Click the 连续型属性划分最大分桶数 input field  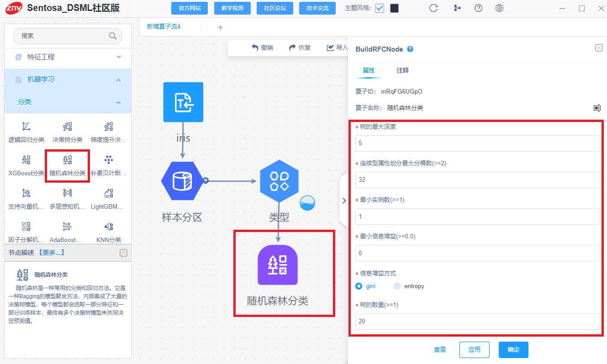point(478,180)
